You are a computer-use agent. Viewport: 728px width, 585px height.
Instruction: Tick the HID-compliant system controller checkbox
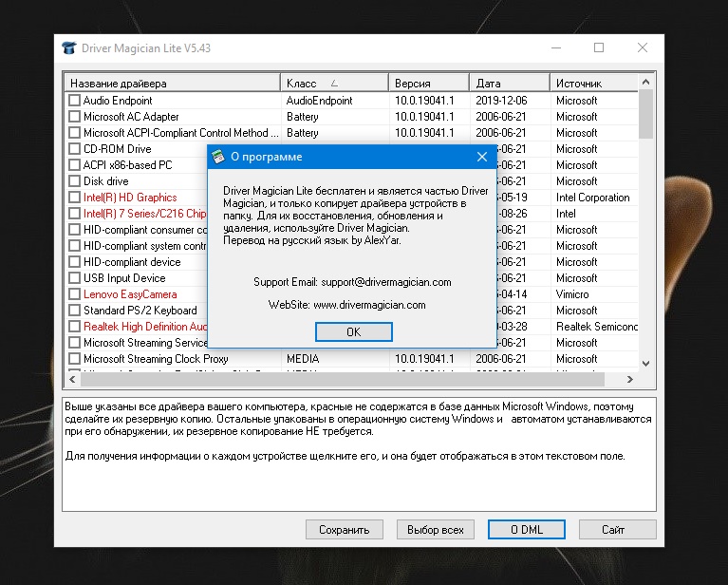(x=74, y=246)
